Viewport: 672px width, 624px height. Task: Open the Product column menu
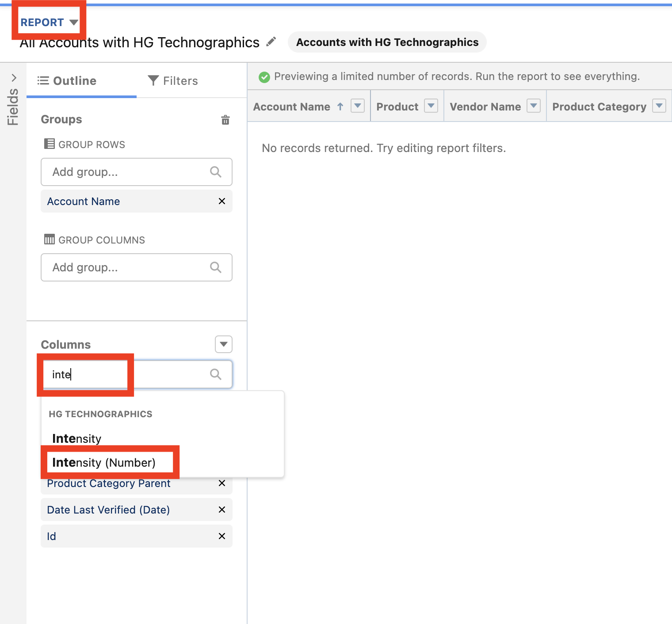pyautogui.click(x=431, y=106)
